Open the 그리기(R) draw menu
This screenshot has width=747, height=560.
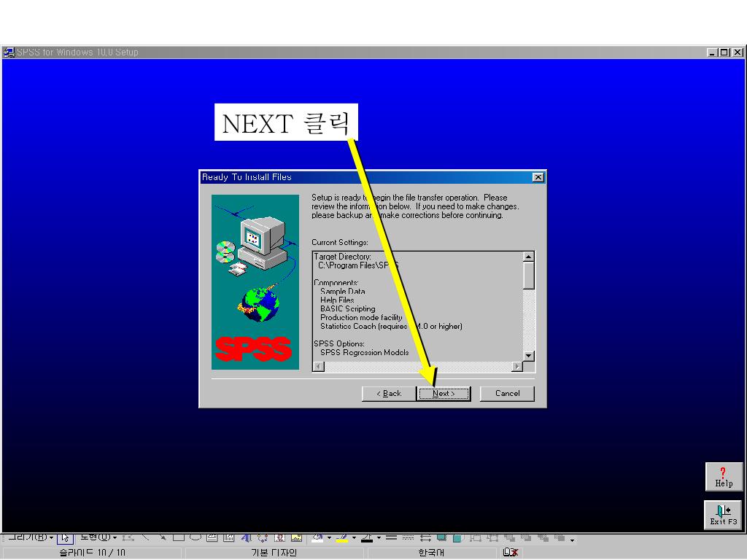pyautogui.click(x=31, y=537)
